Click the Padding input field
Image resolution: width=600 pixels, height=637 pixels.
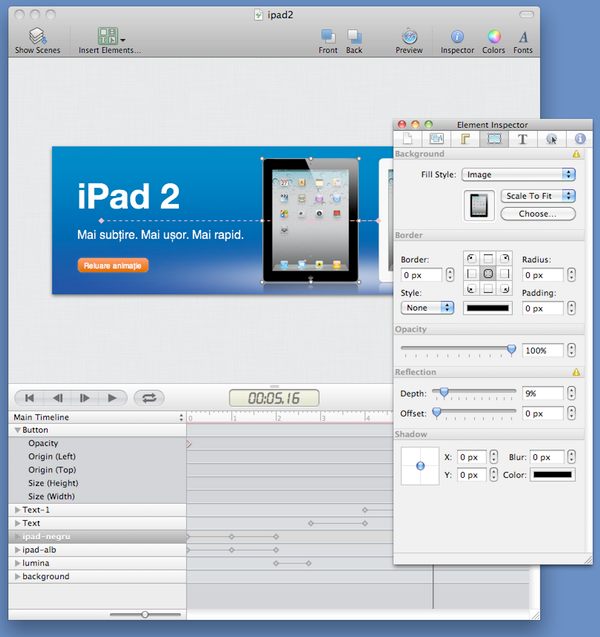click(x=542, y=308)
